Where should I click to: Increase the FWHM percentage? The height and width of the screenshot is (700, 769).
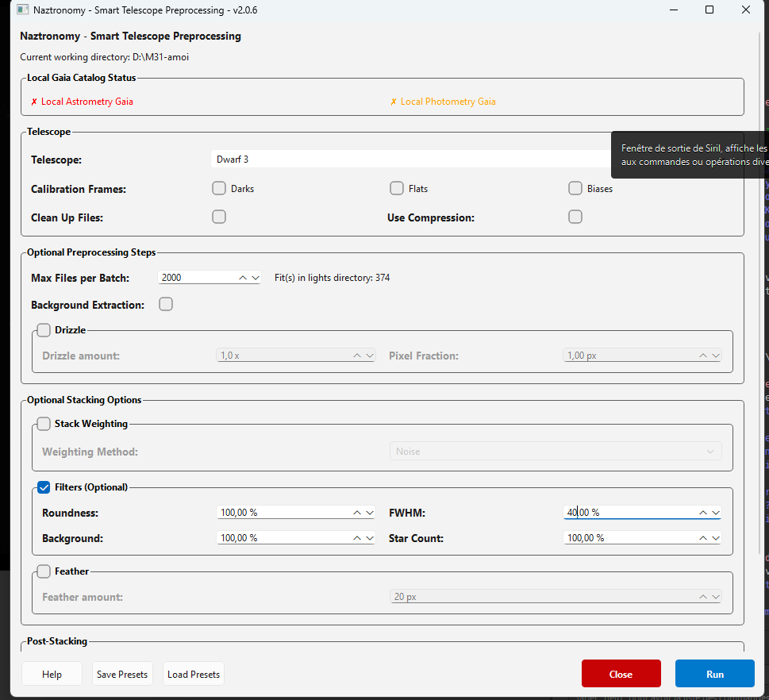(x=703, y=513)
